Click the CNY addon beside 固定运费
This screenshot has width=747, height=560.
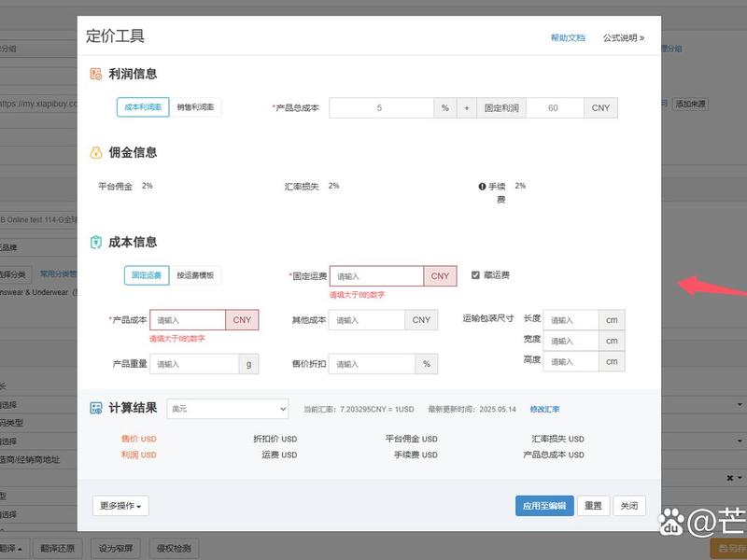[x=440, y=276]
